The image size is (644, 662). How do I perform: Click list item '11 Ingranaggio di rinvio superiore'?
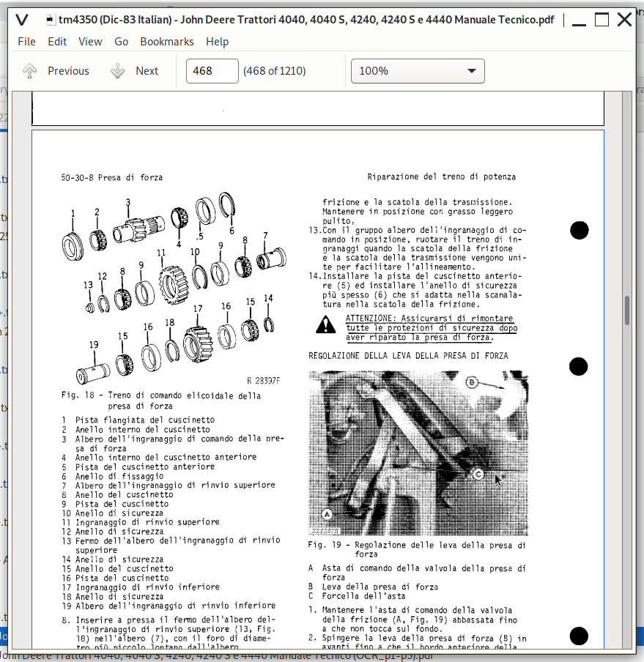141,522
